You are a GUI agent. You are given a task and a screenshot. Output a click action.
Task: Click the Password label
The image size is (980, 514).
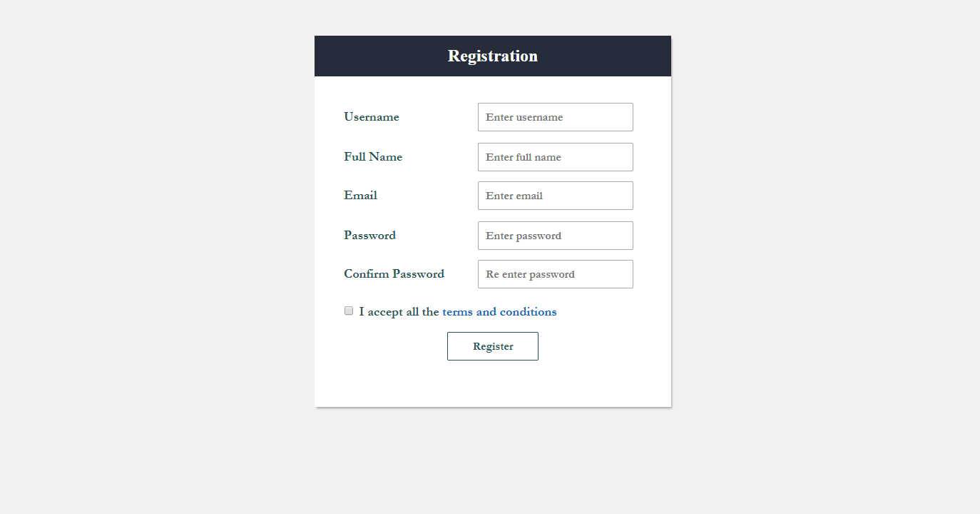click(x=369, y=236)
